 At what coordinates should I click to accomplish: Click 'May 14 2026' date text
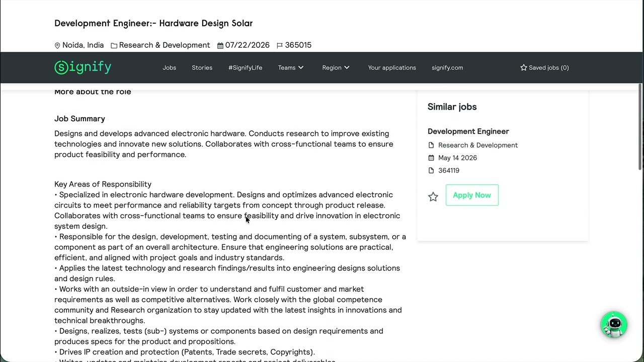coord(457,158)
